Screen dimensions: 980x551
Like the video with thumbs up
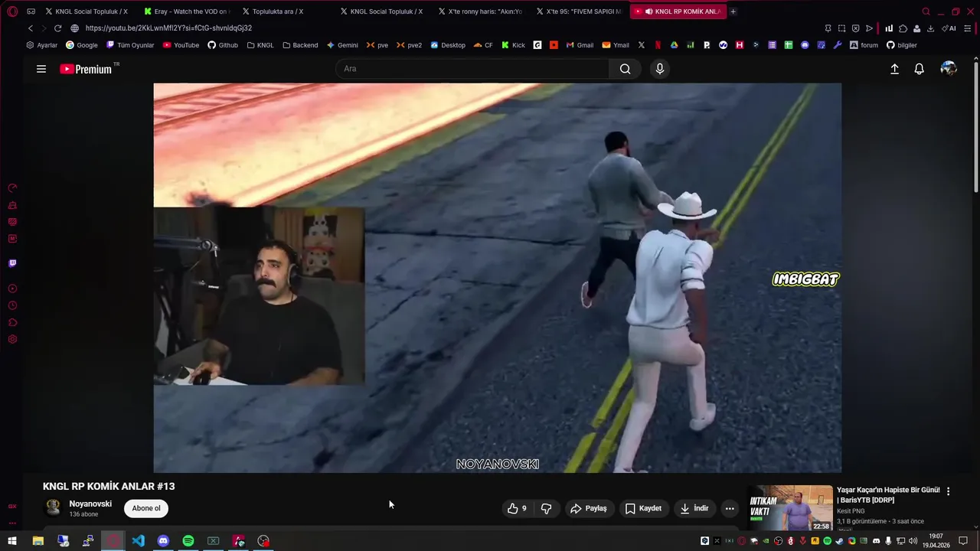(517, 508)
